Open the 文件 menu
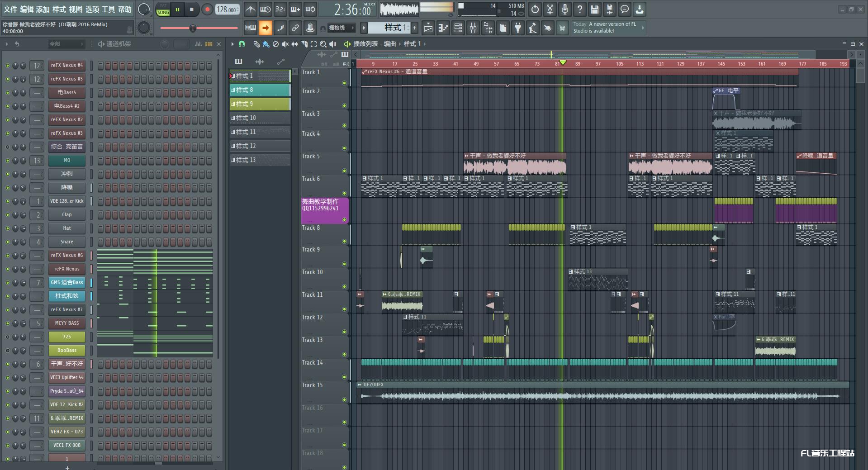This screenshot has height=470, width=868. pos(10,9)
